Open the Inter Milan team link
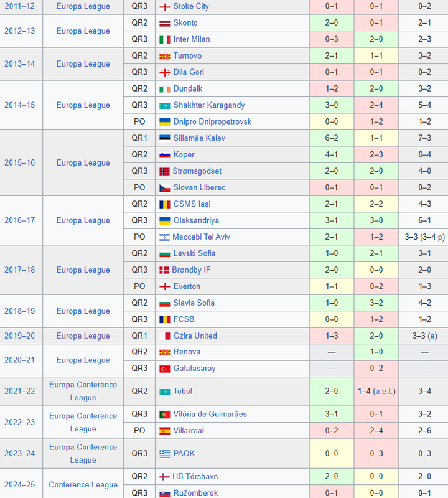The width and height of the screenshot is (448, 498). click(192, 39)
